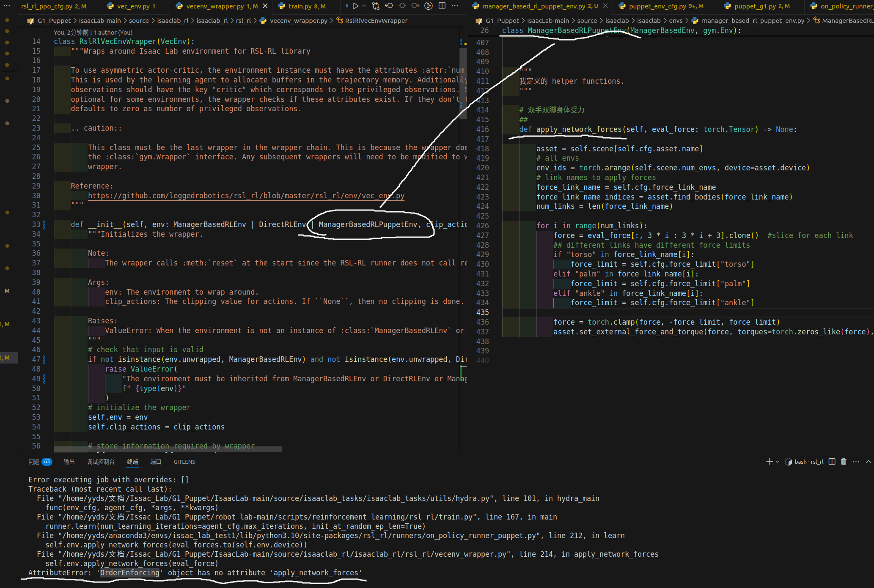
Task: Click the GitLens git graph circle icon
Action: click(x=429, y=6)
